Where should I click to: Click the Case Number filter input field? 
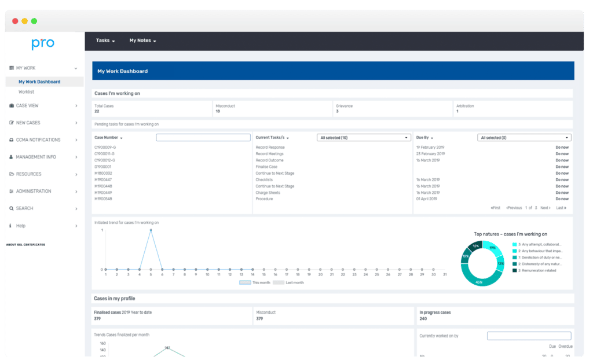(203, 137)
